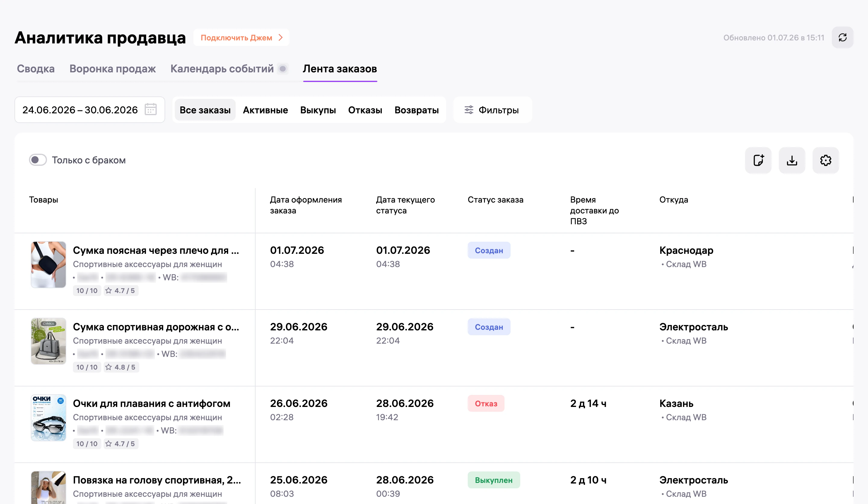Click the Обновлено 01.07.26 в 15:11 text
This screenshot has width=868, height=504.
(774, 38)
